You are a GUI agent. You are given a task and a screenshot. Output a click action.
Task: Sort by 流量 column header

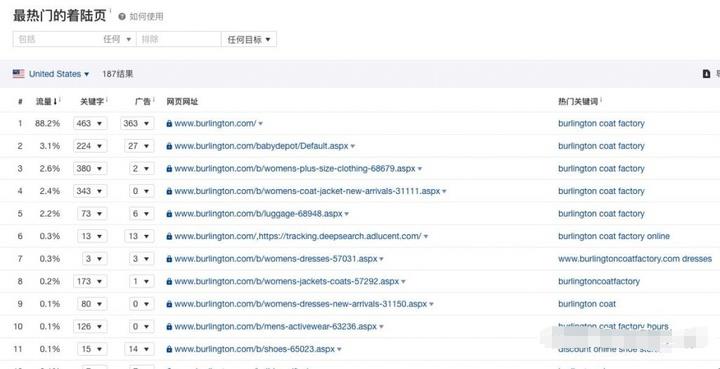pyautogui.click(x=46, y=101)
